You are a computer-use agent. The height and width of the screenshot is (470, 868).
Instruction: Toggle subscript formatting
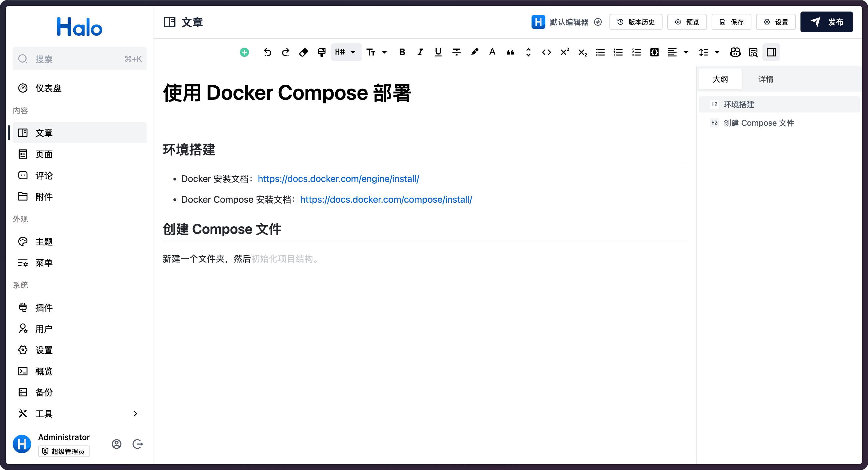pos(583,52)
